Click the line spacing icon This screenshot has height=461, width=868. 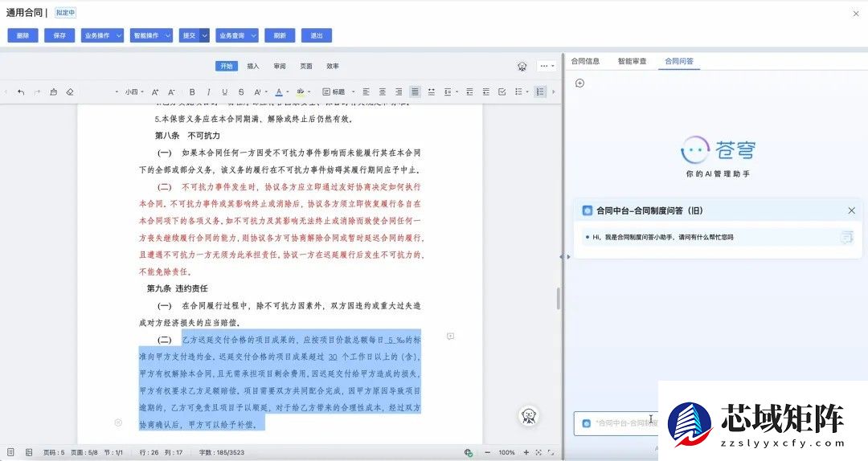coord(448,92)
